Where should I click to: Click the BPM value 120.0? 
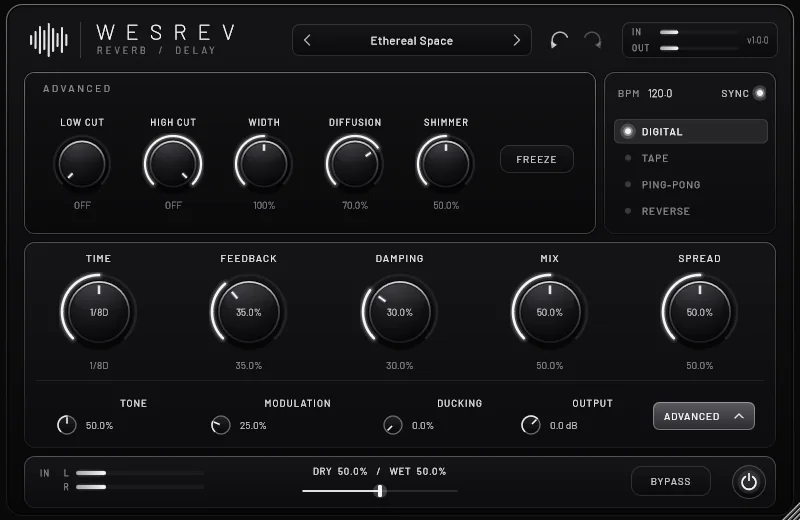click(660, 93)
